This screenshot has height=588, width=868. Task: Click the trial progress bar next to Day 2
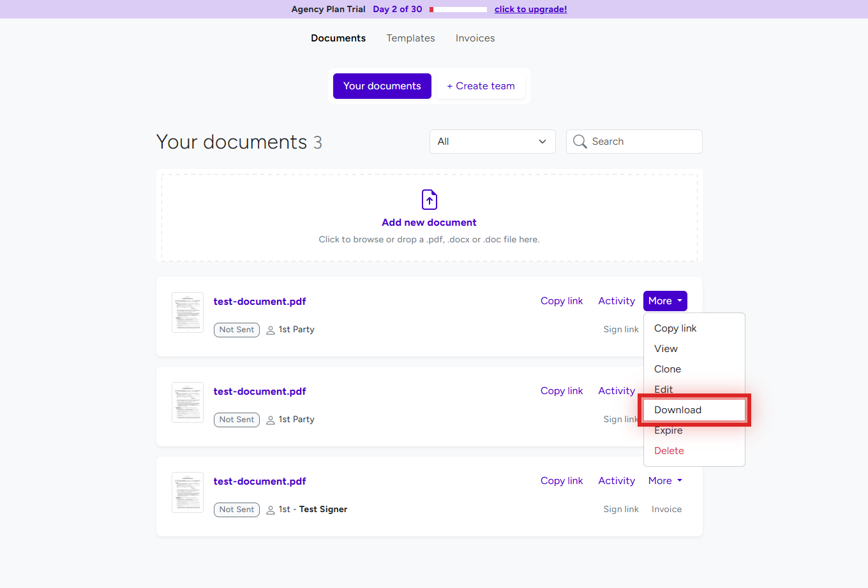pyautogui.click(x=458, y=9)
